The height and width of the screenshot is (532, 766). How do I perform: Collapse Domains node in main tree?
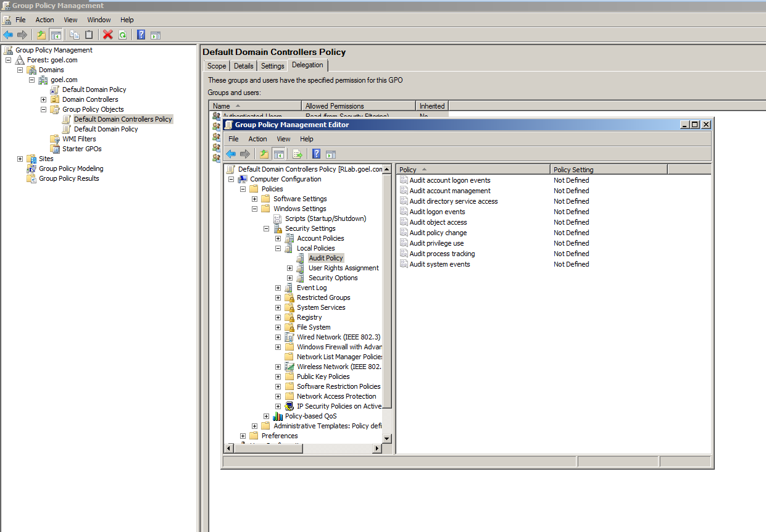point(20,70)
